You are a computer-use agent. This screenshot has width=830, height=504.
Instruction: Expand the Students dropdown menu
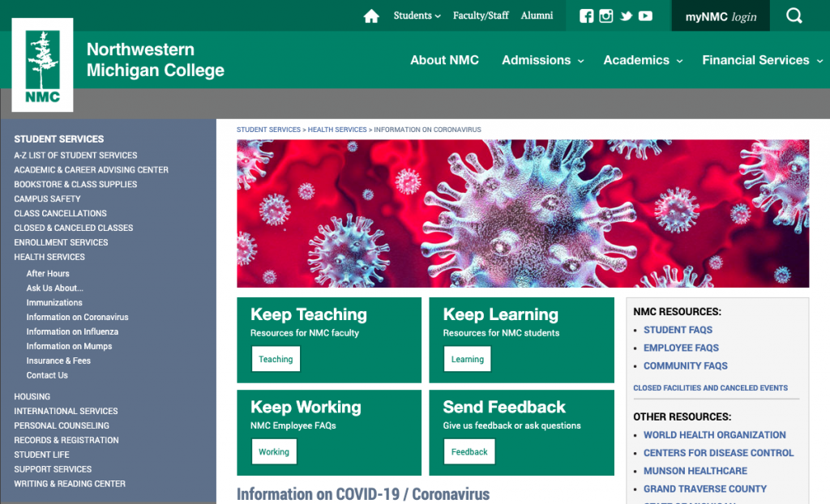point(417,16)
